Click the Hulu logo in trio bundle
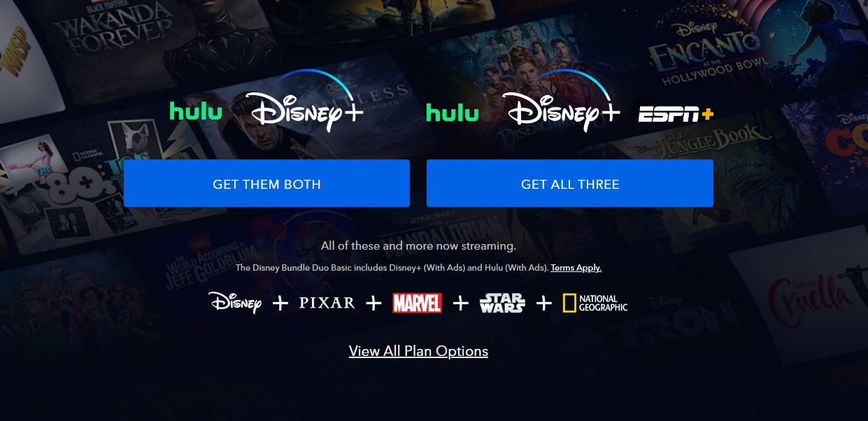Image resolution: width=868 pixels, height=421 pixels. tap(453, 111)
